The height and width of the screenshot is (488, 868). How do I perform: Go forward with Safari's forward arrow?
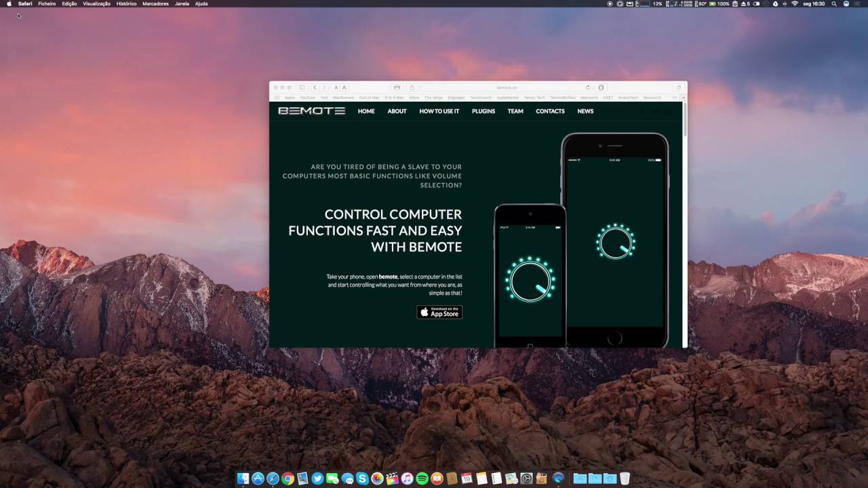click(x=324, y=87)
